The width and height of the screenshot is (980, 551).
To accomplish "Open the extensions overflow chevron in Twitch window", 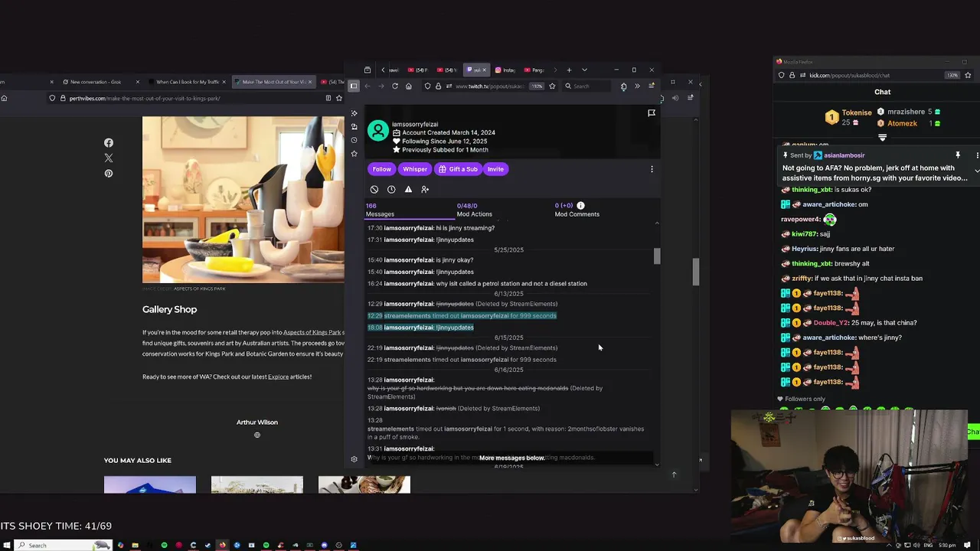I will click(x=637, y=86).
